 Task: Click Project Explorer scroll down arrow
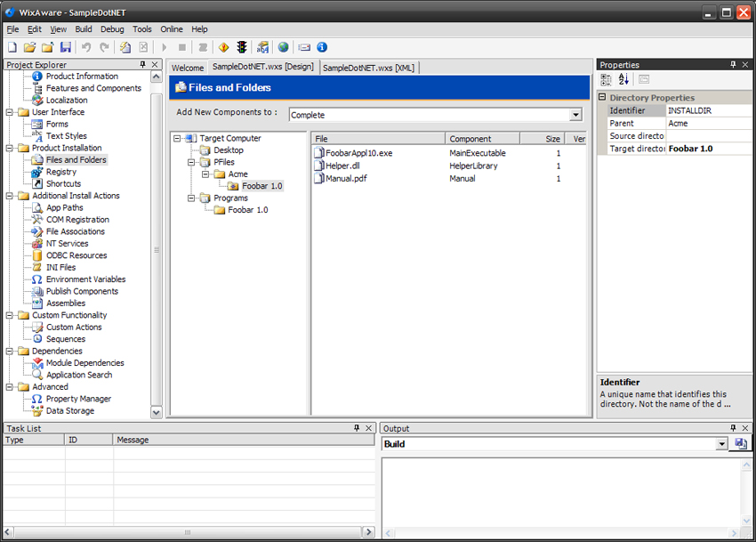[157, 412]
